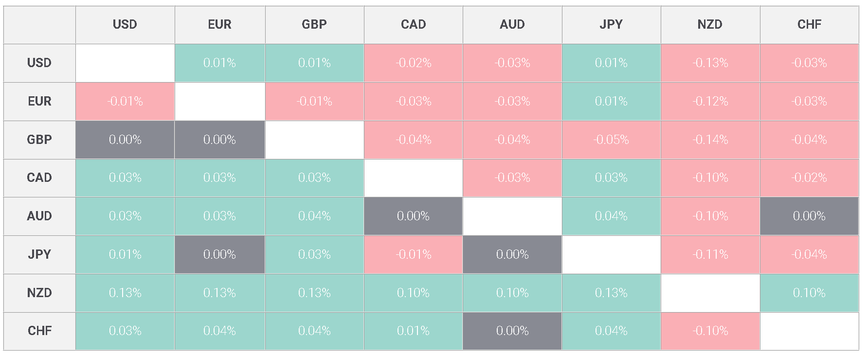Click the AUD row header

click(x=39, y=216)
